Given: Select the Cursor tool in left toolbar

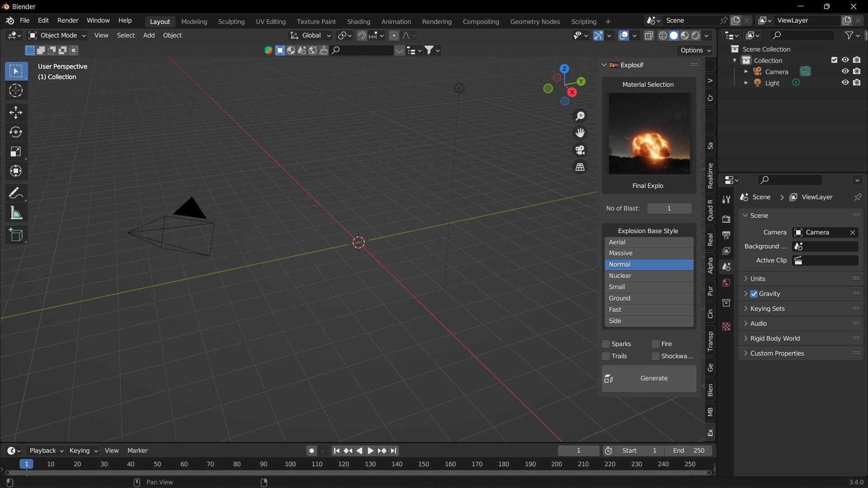Looking at the screenshot, I should [16, 91].
